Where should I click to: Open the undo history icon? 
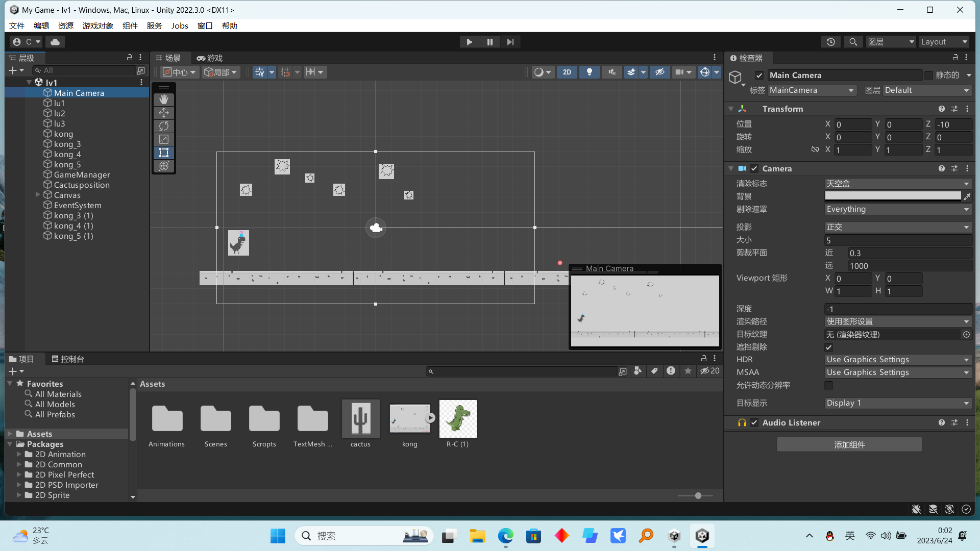click(830, 42)
